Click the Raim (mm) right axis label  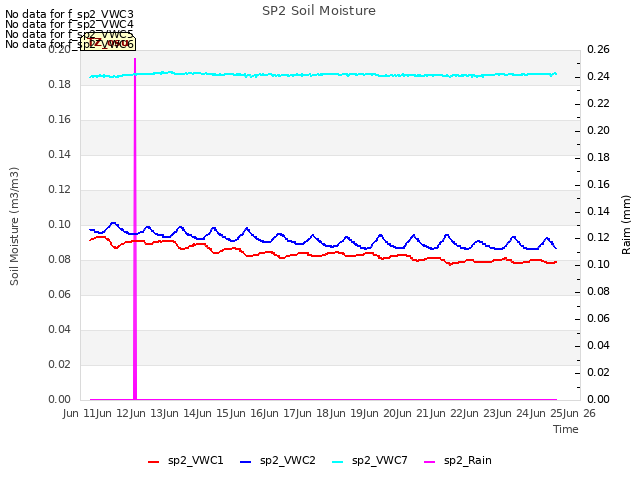click(626, 225)
